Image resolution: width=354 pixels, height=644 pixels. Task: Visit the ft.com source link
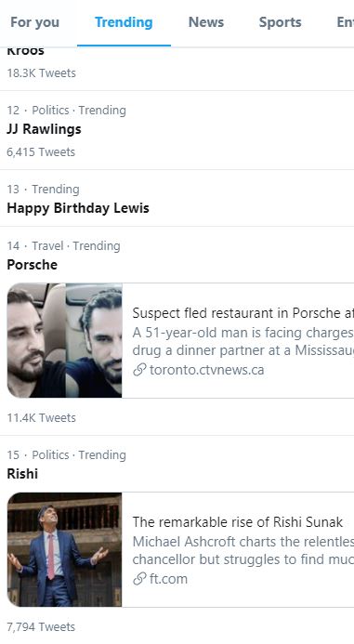coord(168,579)
